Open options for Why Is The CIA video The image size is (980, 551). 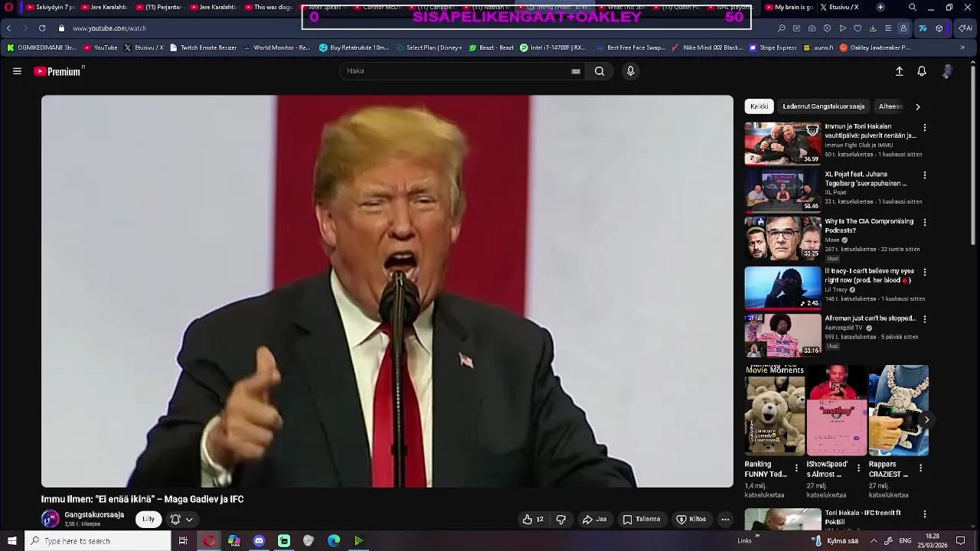925,223
